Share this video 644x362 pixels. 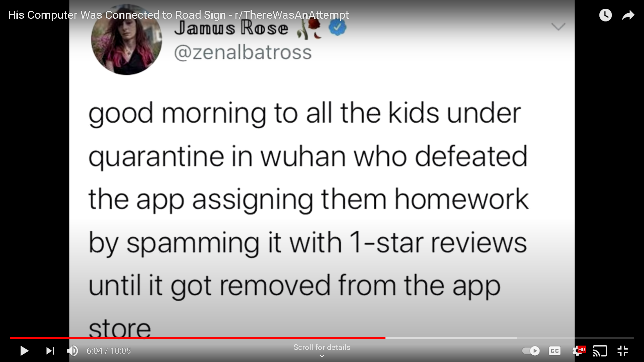[x=628, y=15]
